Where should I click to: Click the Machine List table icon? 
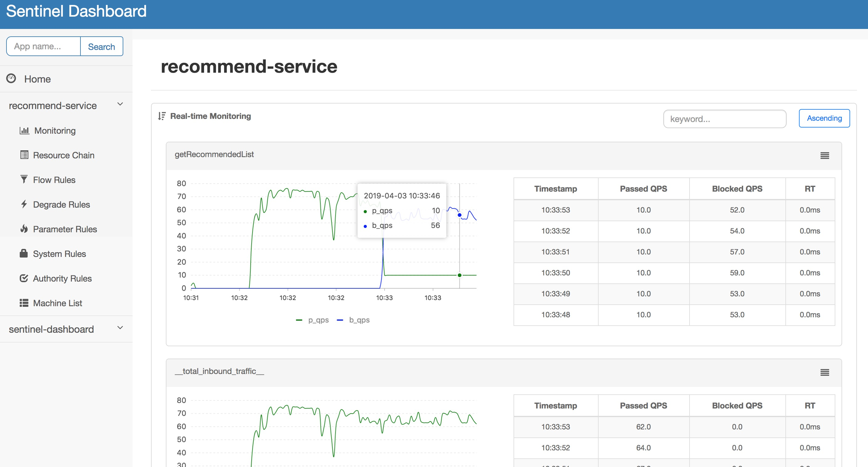24,303
